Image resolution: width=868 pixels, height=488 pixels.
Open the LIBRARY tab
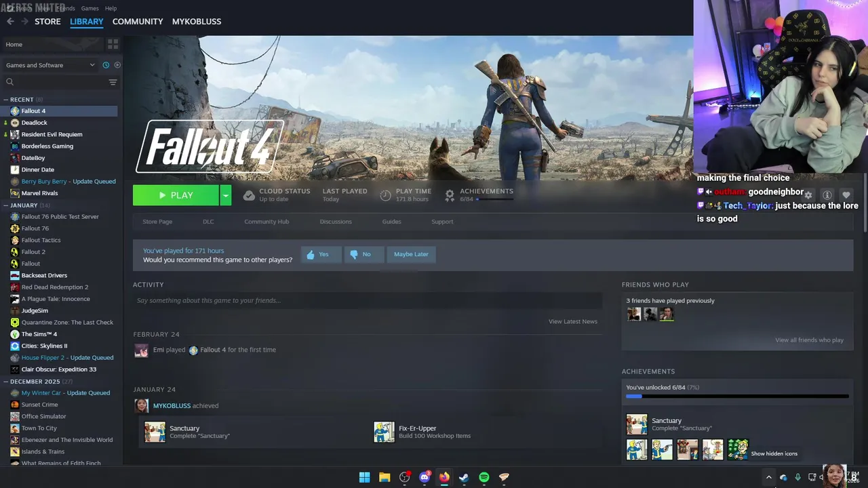click(87, 22)
